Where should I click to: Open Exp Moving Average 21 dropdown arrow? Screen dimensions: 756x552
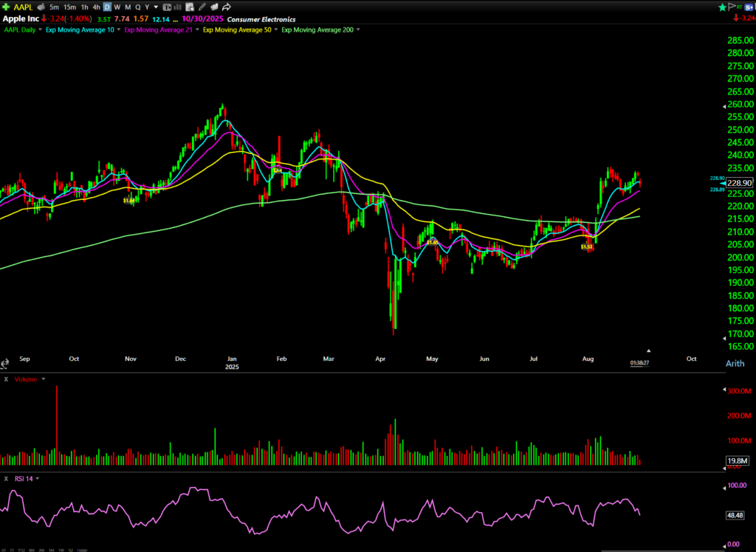point(196,30)
